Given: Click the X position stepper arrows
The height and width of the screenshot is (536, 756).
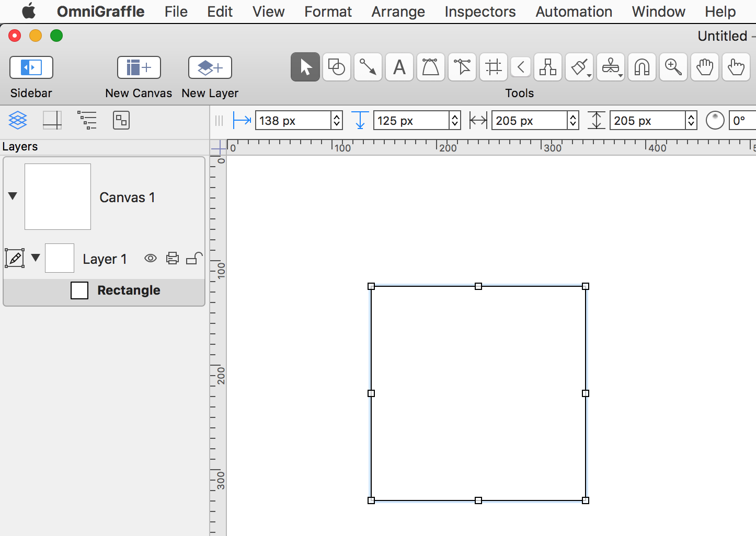Looking at the screenshot, I should coord(337,121).
